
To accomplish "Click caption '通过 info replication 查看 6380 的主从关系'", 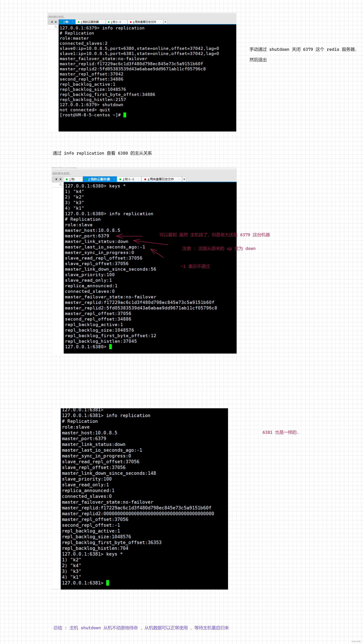I will click(102, 153).
